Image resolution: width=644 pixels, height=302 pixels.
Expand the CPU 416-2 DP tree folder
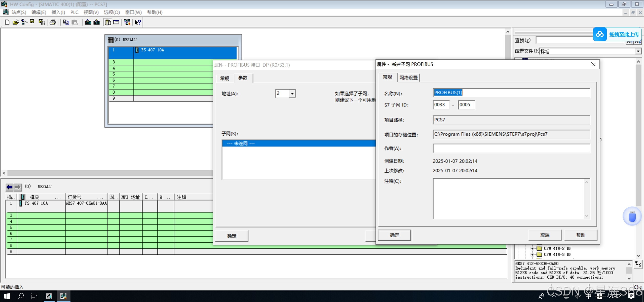click(x=532, y=248)
